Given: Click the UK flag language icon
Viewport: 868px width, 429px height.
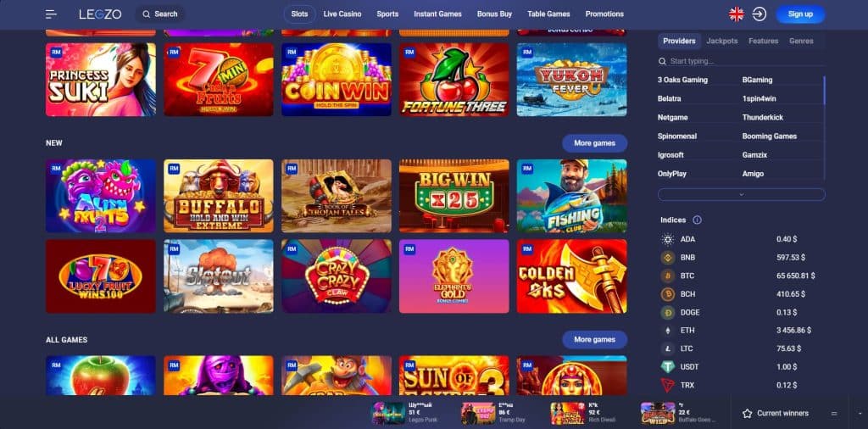Looking at the screenshot, I should coord(737,14).
